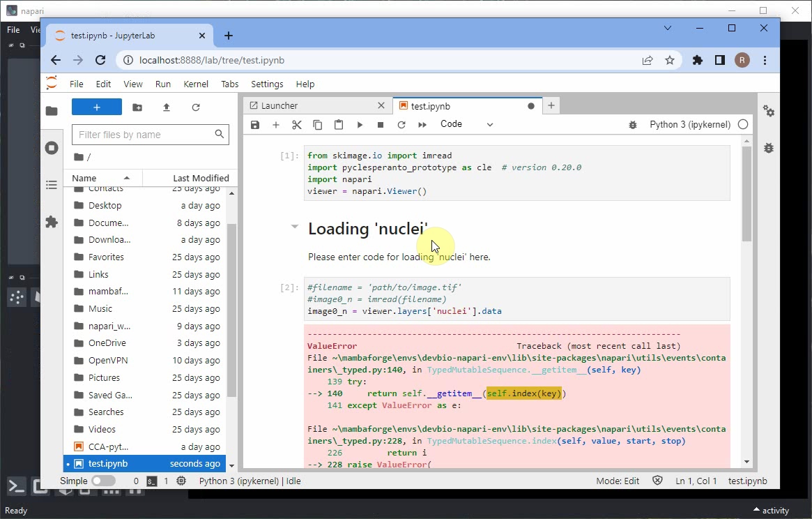812x519 pixels.
Task: Open the Kernel menu
Action: tap(196, 84)
